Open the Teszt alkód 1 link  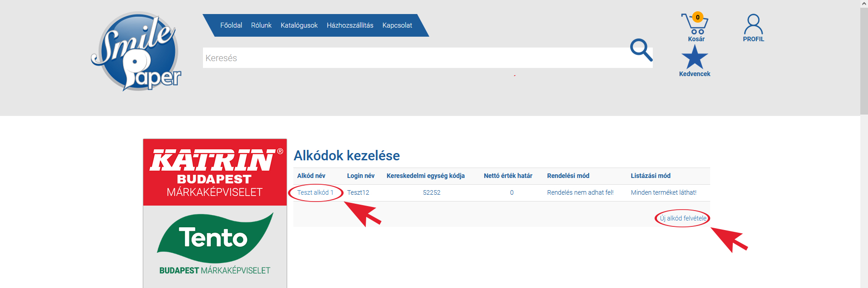(x=315, y=192)
